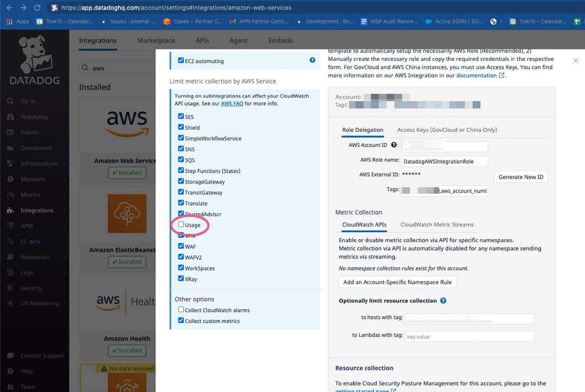This screenshot has height=392, width=585.
Task: Enable Collect CloudWatch alarms option
Action: coord(181,309)
